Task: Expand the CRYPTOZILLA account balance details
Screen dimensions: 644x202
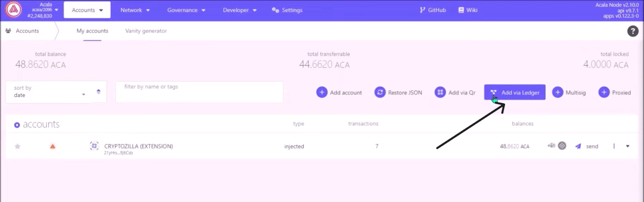Action: click(x=627, y=146)
